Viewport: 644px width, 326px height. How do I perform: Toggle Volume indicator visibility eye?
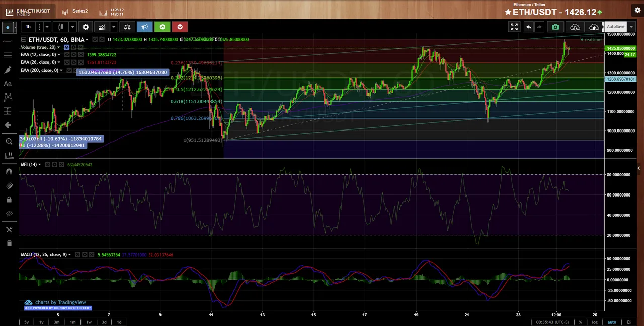[66, 47]
